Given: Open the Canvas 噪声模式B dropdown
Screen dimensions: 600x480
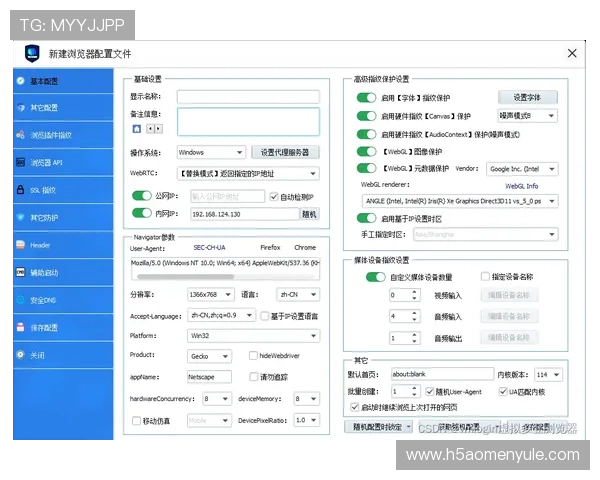Looking at the screenshot, I should click(527, 116).
